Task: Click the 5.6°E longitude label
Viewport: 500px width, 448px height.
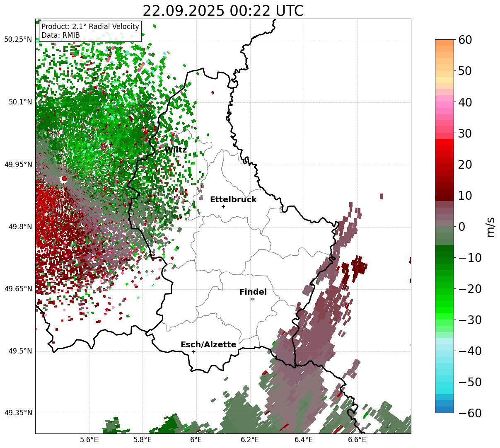Action: pyautogui.click(x=89, y=439)
